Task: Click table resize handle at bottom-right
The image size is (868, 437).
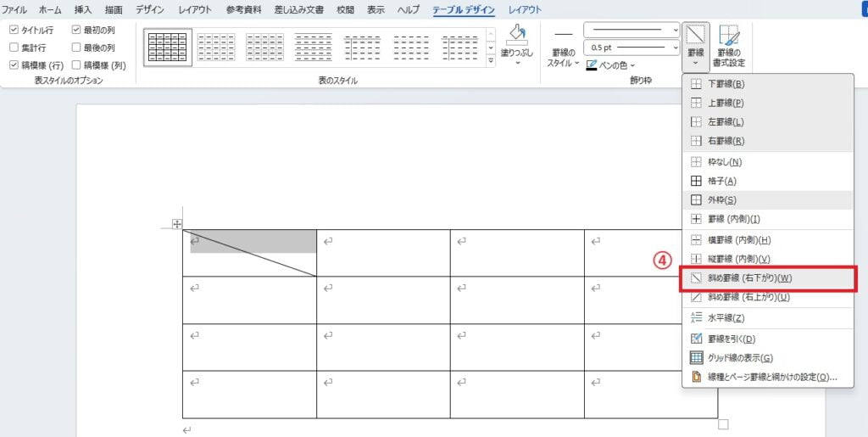Action: (723, 425)
